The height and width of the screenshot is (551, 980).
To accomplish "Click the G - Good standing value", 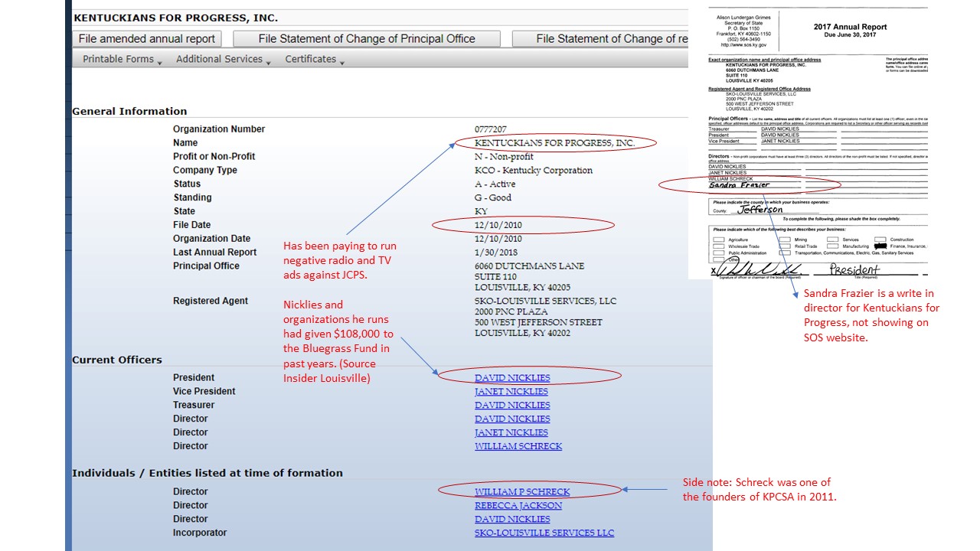I will (x=493, y=198).
